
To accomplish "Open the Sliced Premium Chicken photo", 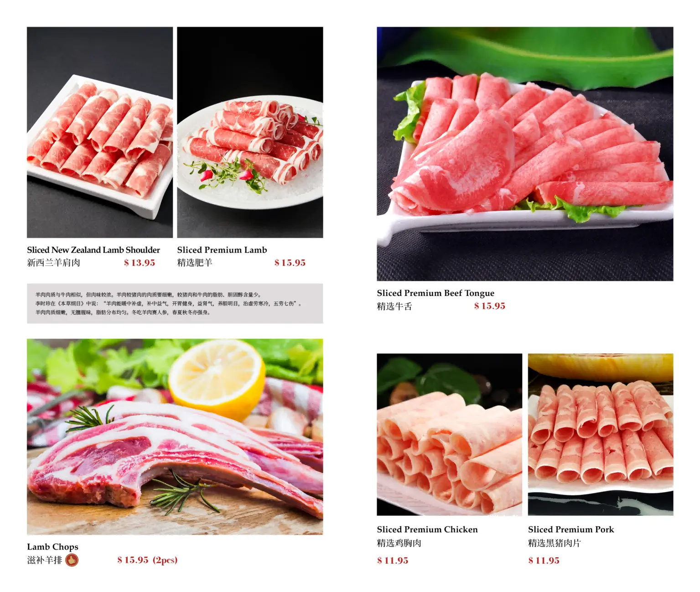I will pyautogui.click(x=449, y=434).
